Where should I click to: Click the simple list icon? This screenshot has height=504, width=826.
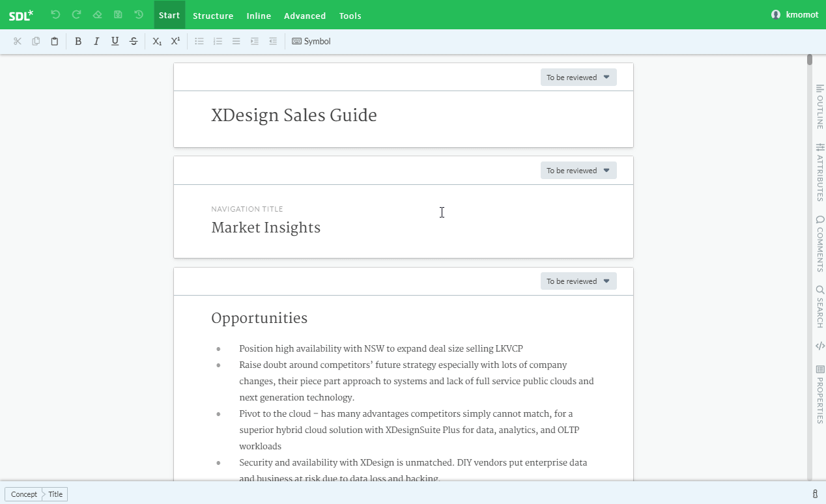coord(236,41)
